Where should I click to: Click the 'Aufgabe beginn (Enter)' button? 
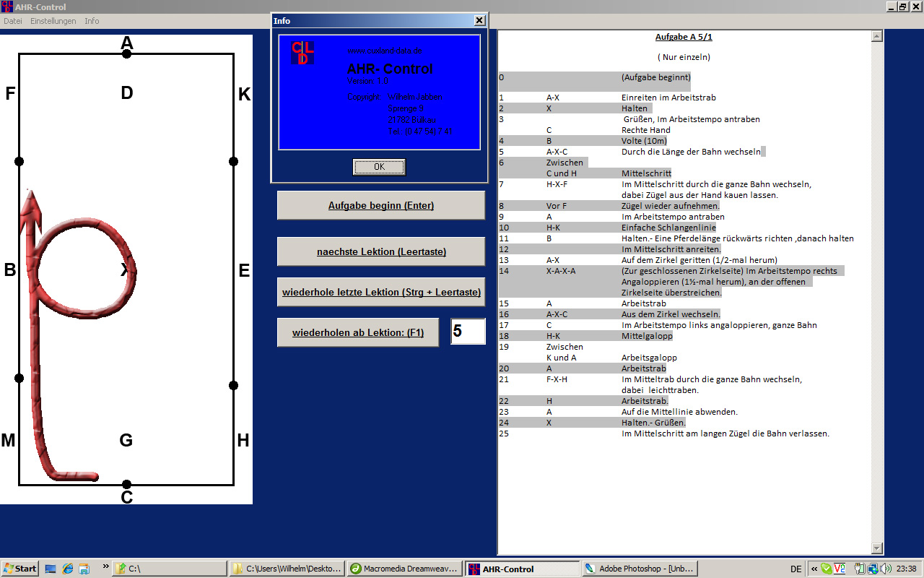381,205
